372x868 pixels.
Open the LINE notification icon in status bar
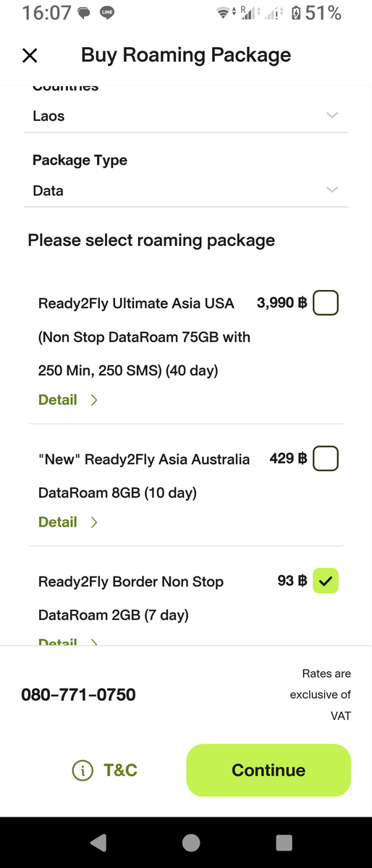point(107,12)
